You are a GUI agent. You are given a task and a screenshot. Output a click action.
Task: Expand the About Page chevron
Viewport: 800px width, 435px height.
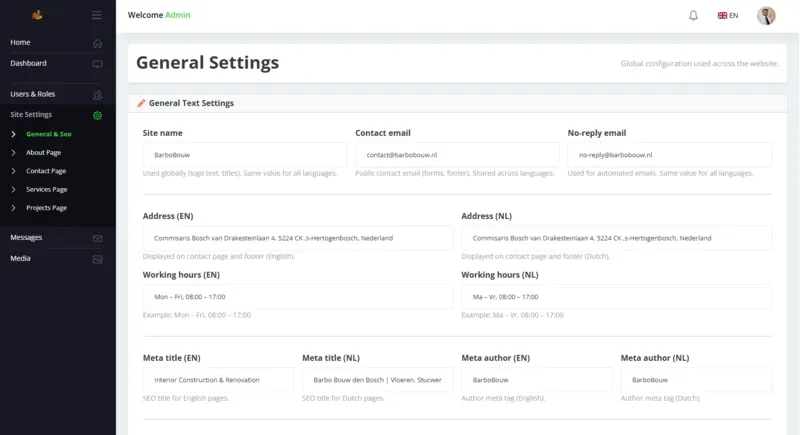pyautogui.click(x=13, y=152)
